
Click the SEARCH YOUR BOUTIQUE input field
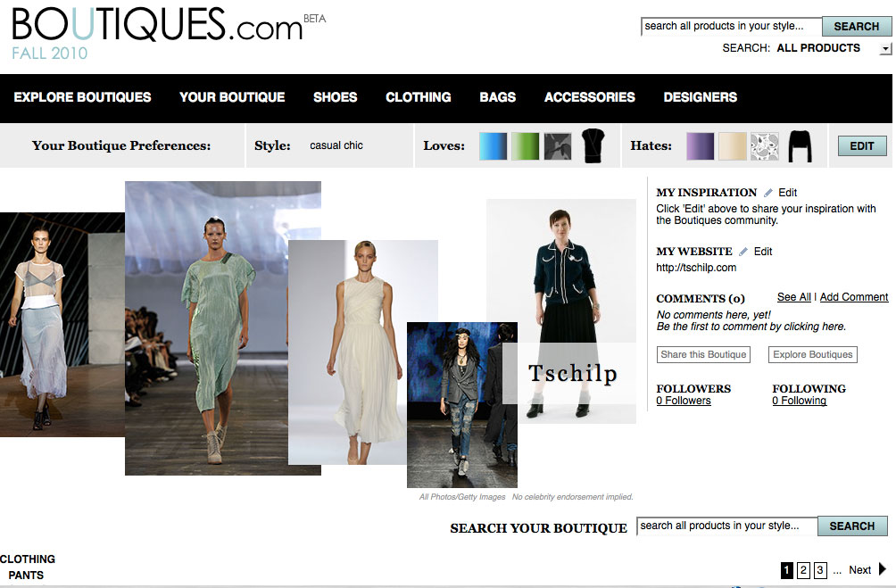coord(725,526)
